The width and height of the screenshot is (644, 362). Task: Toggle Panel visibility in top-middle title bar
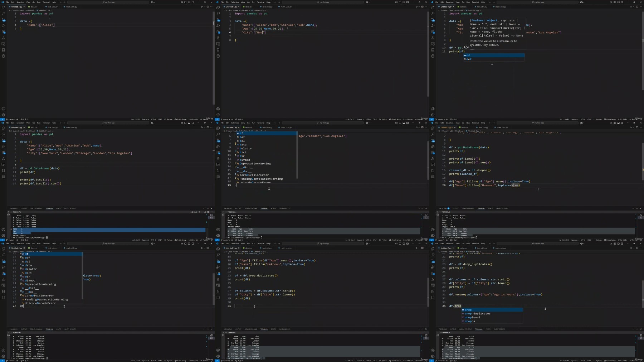click(404, 2)
